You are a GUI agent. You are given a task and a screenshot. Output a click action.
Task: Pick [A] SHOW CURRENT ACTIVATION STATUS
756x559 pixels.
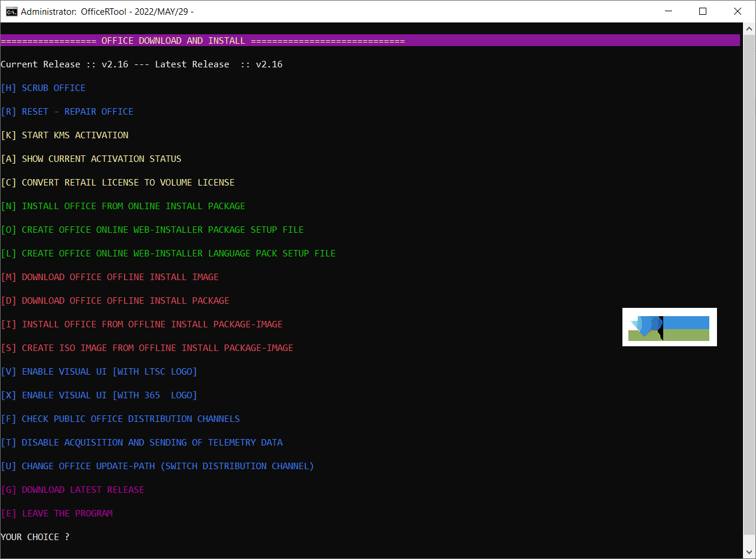click(91, 159)
